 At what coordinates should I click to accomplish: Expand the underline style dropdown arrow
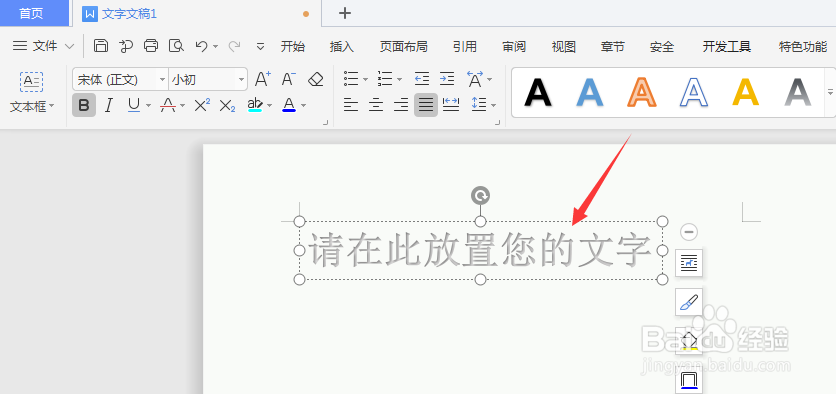coord(148,106)
